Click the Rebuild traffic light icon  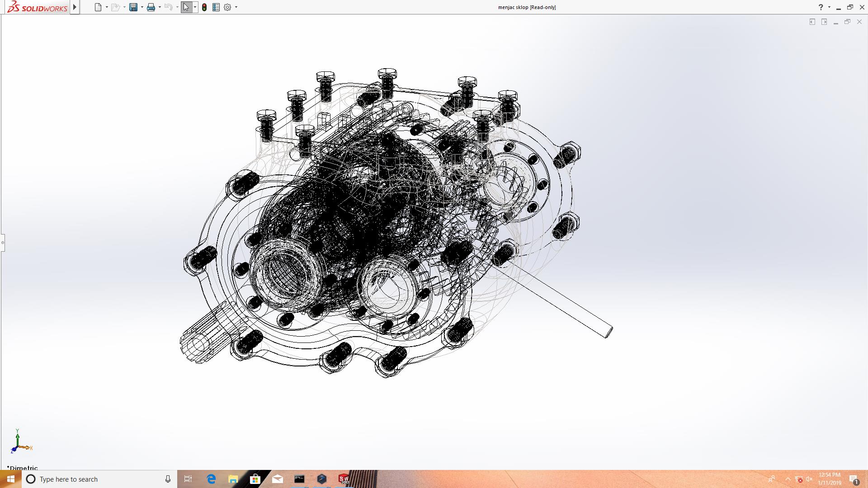click(x=204, y=7)
